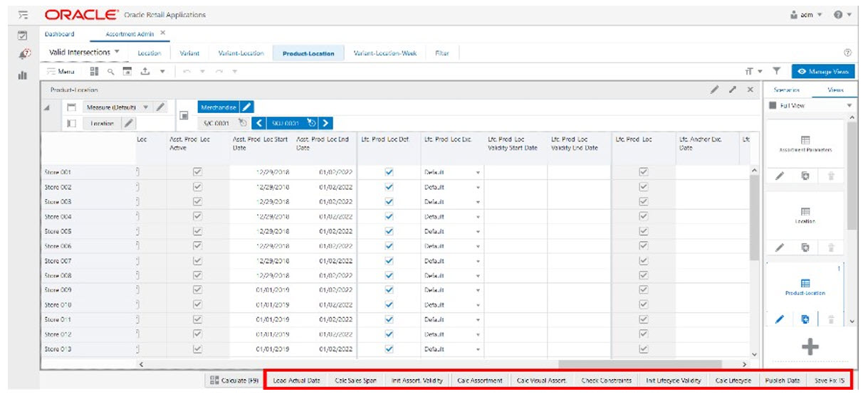868x399 pixels.
Task: Click the Calc Assortment button
Action: (x=480, y=381)
